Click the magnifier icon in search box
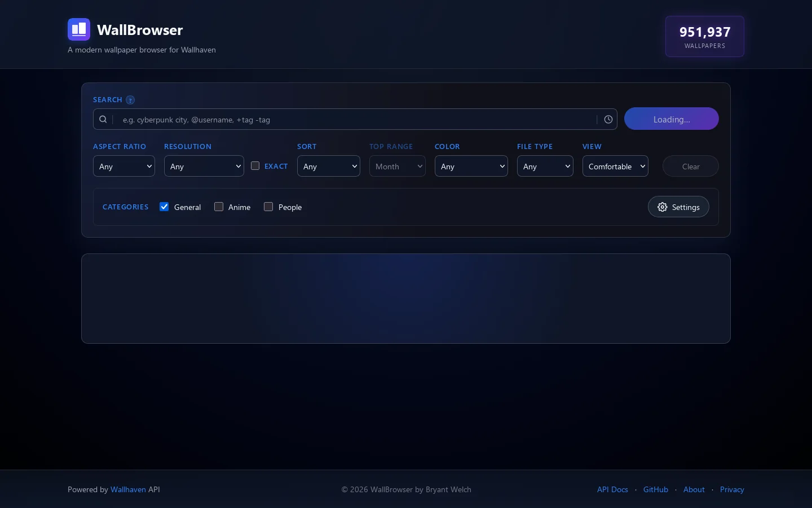The width and height of the screenshot is (812, 508). [103, 119]
